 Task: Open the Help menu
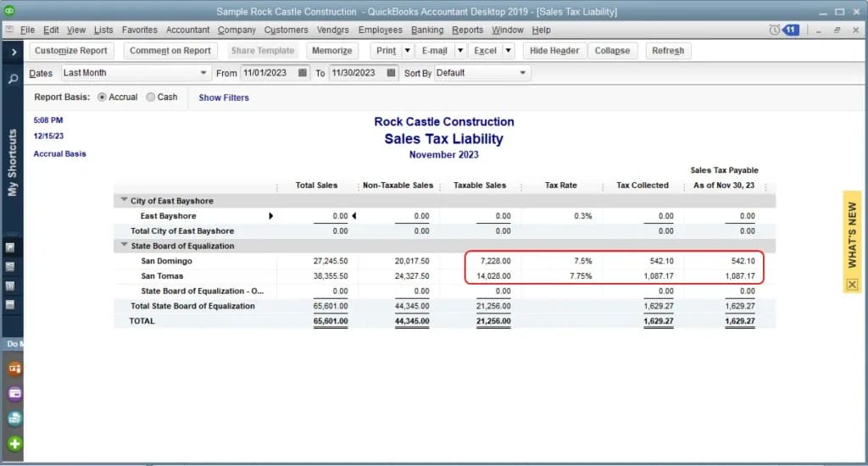coord(541,30)
